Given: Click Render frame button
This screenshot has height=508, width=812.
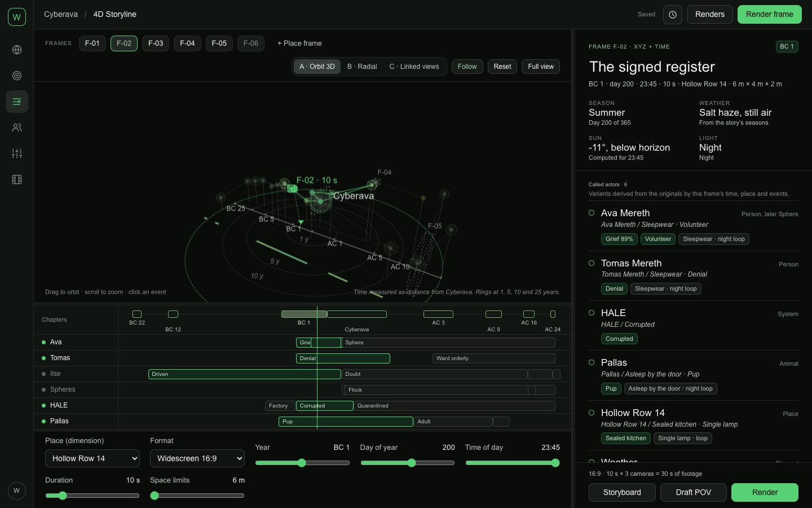Looking at the screenshot, I should tap(769, 15).
